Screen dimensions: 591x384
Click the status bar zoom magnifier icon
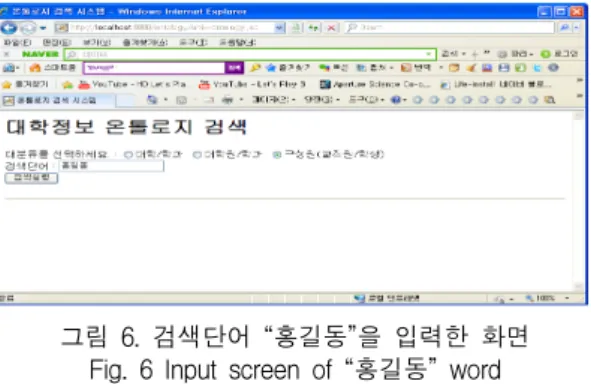click(x=530, y=298)
